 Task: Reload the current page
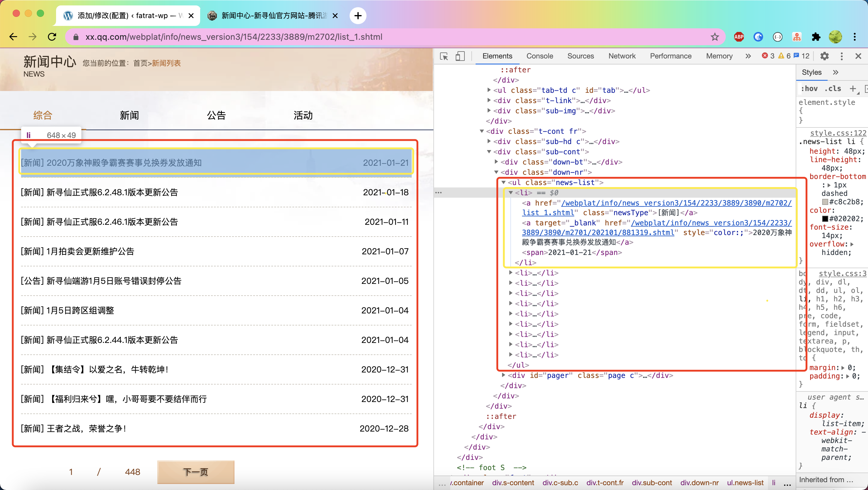pos(52,37)
